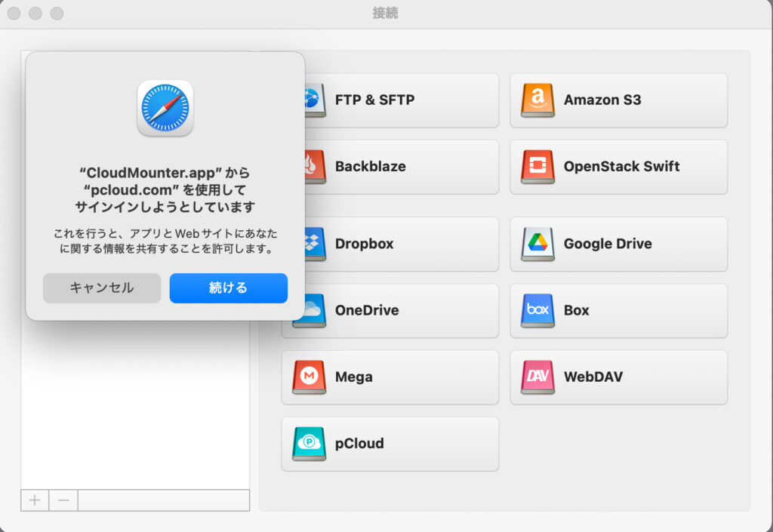Remove a connection with the minus button
Image resolution: width=773 pixels, height=532 pixels.
tap(63, 500)
